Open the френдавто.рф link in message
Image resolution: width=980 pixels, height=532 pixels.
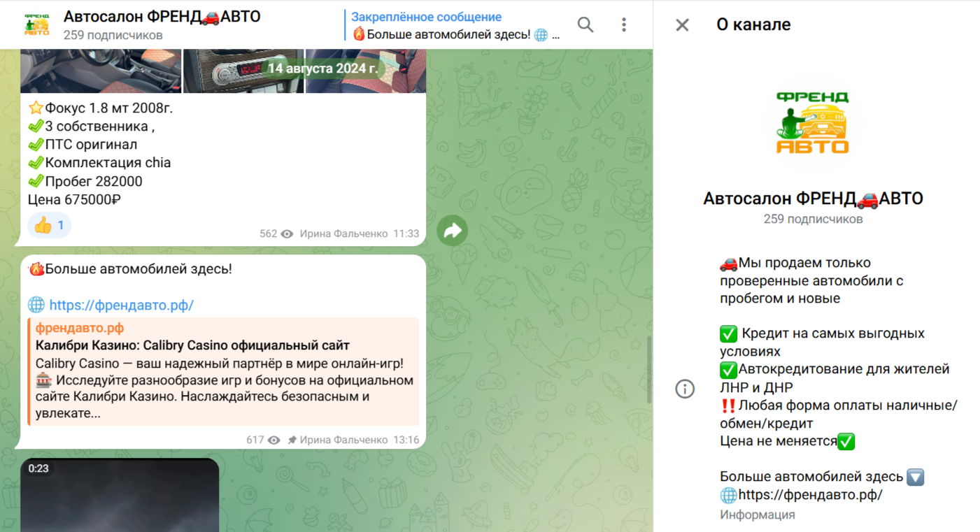121,305
